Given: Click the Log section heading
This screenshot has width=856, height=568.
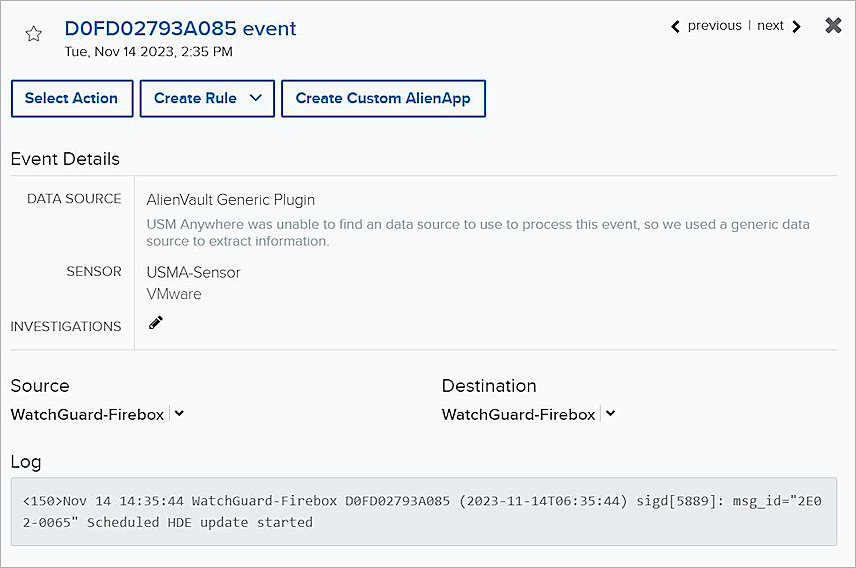Looking at the screenshot, I should pyautogui.click(x=26, y=462).
